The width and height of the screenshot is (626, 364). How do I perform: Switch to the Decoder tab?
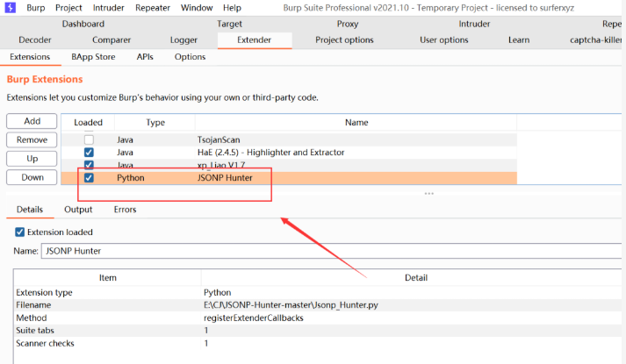pyautogui.click(x=35, y=39)
